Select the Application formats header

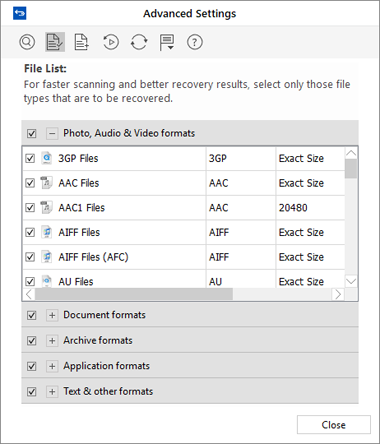190,366
